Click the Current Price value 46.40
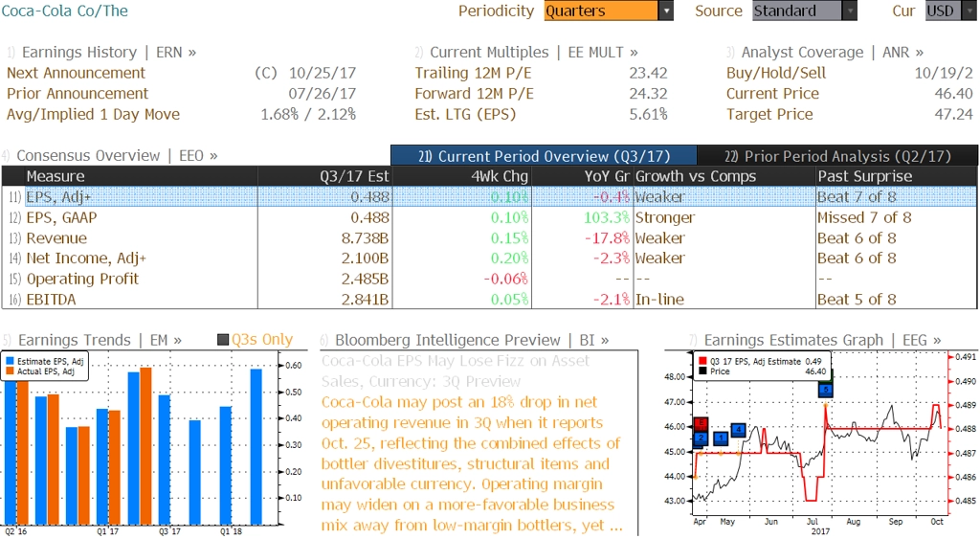This screenshot has width=980, height=539. [x=954, y=94]
